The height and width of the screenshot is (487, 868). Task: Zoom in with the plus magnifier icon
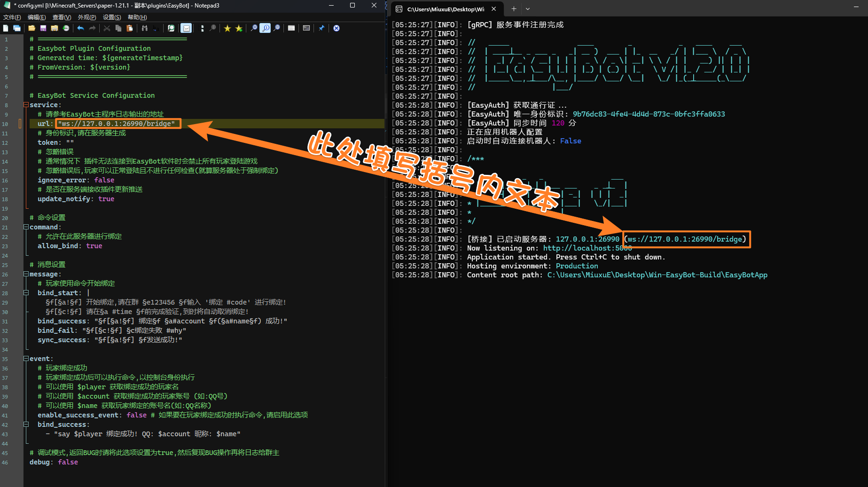[x=254, y=28]
